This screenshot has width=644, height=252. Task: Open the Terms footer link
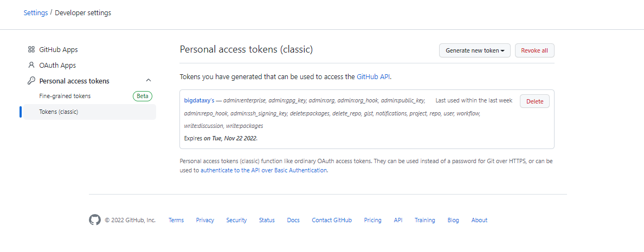point(176,221)
